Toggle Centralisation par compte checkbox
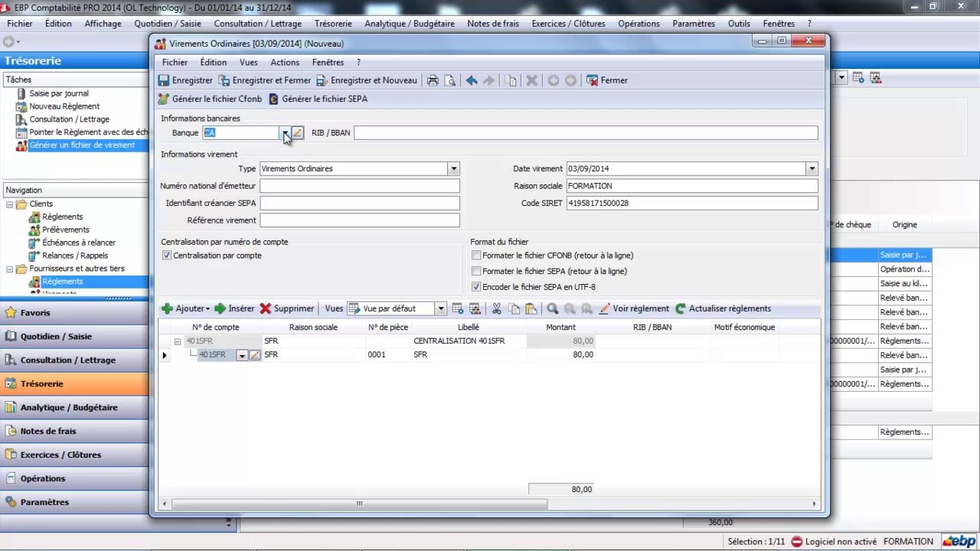The image size is (980, 551). 167,256
